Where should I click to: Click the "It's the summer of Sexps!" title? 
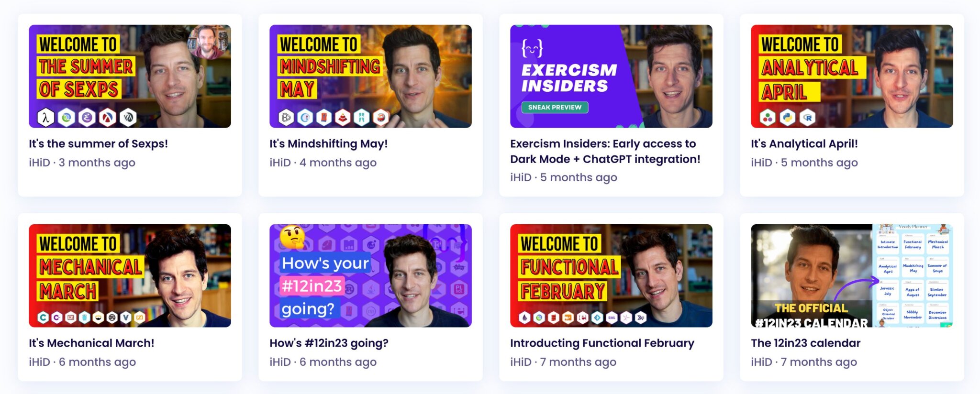coord(98,143)
